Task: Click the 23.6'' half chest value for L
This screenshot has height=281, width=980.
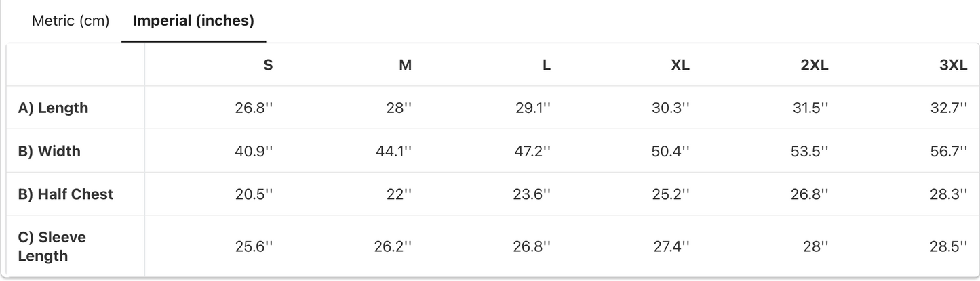Action: [532, 195]
